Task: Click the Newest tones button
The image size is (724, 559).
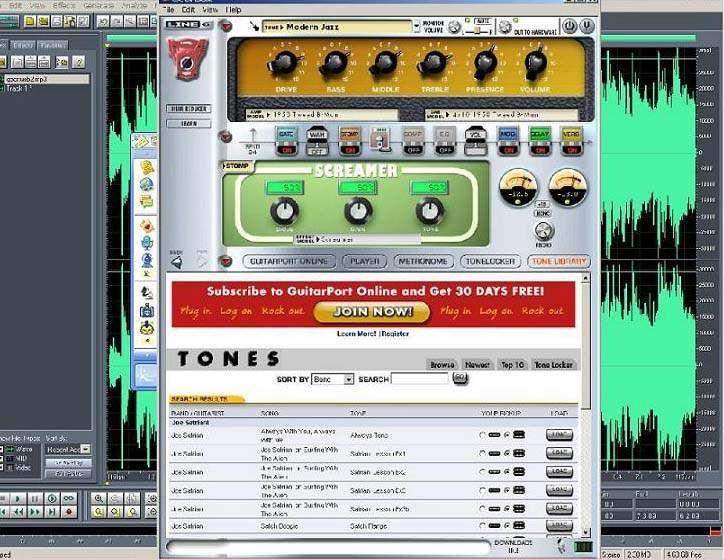Action: [477, 365]
